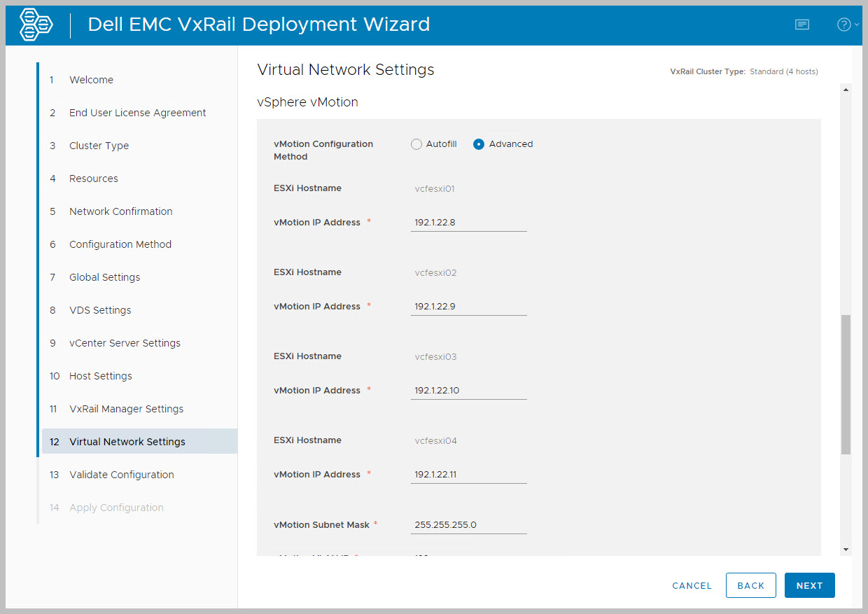Click the scroll down arrow

[846, 550]
